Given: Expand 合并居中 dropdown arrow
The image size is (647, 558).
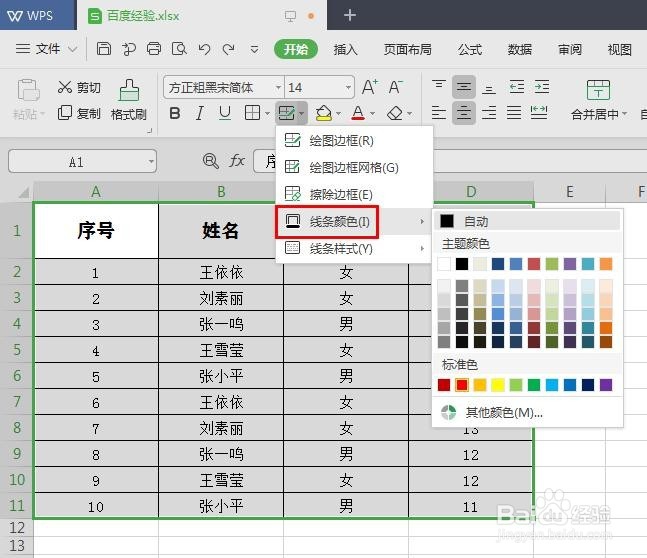Looking at the screenshot, I should pyautogui.click(x=624, y=113).
